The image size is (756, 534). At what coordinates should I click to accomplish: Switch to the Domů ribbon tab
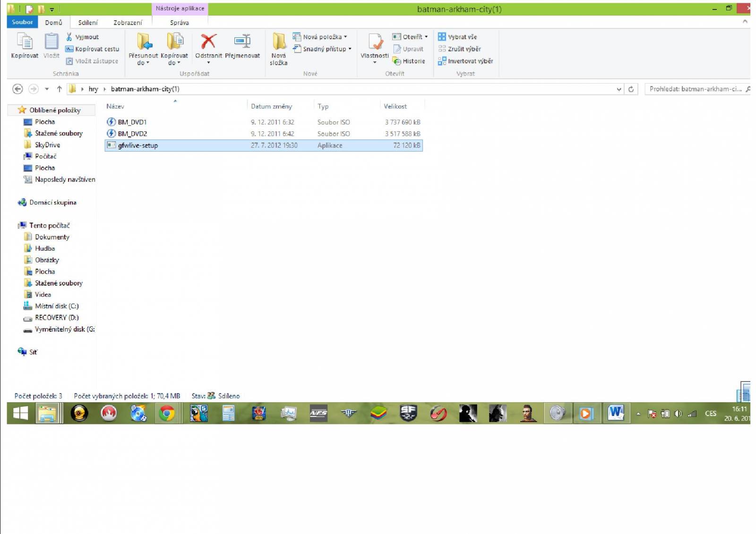(x=53, y=22)
